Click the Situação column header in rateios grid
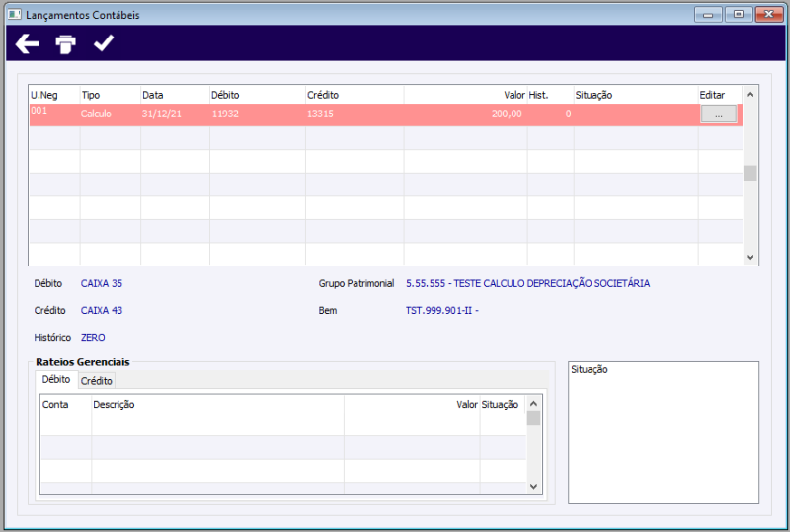The height and width of the screenshot is (532, 790). [x=503, y=404]
